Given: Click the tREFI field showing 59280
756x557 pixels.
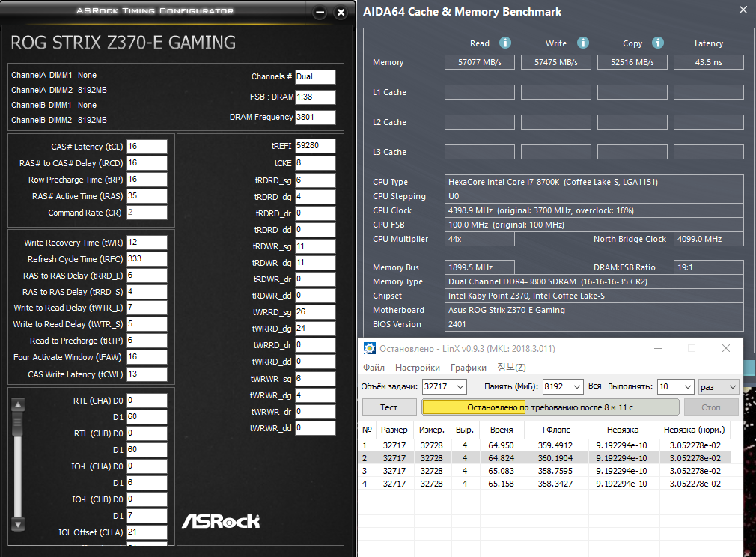Looking at the screenshot, I should [315, 146].
